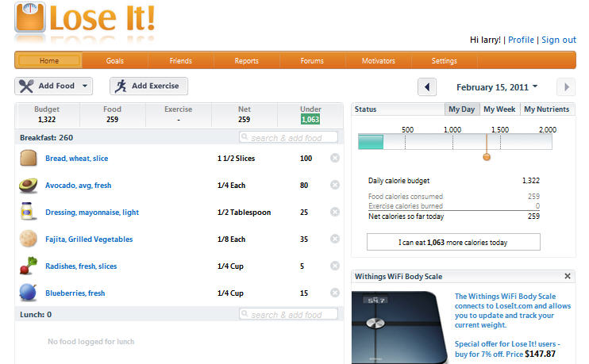Click the radish food icon
589x364 pixels.
pos(28,266)
